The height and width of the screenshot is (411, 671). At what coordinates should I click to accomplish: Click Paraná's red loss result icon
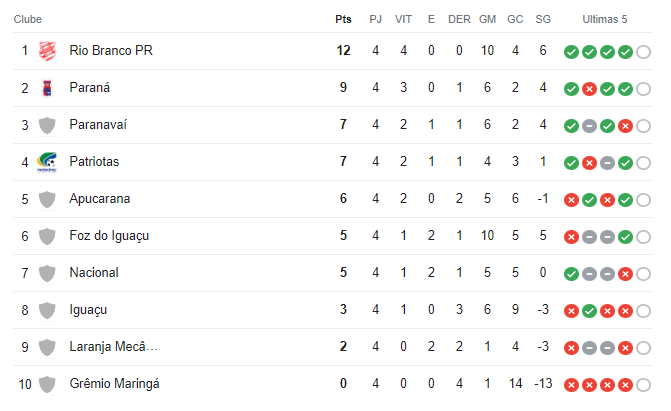click(x=589, y=89)
